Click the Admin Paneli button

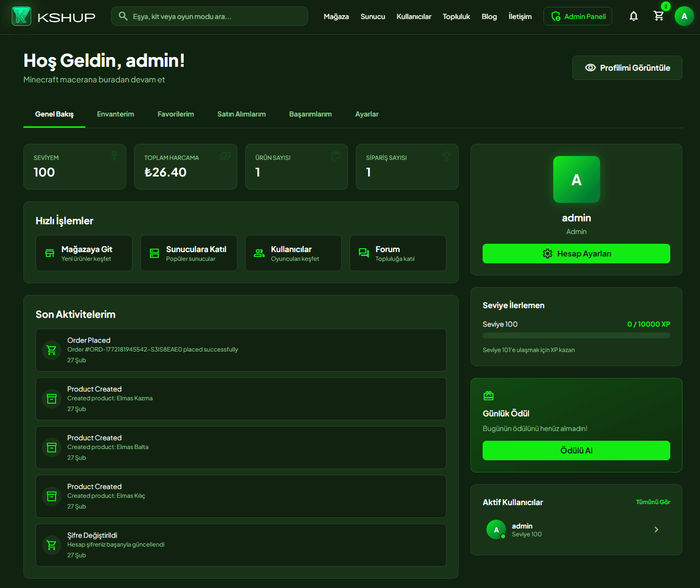tap(578, 17)
